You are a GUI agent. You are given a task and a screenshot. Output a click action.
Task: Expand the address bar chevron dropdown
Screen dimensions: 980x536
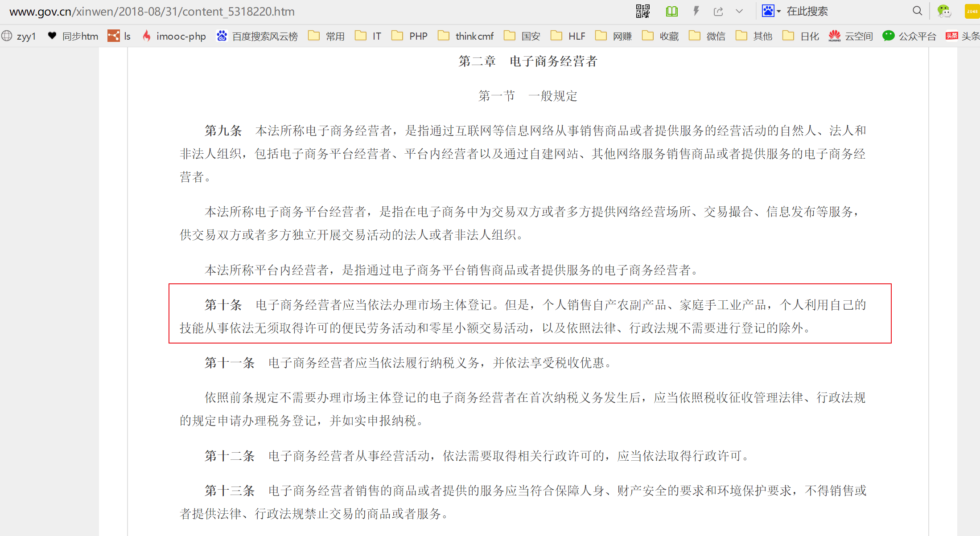tap(739, 11)
